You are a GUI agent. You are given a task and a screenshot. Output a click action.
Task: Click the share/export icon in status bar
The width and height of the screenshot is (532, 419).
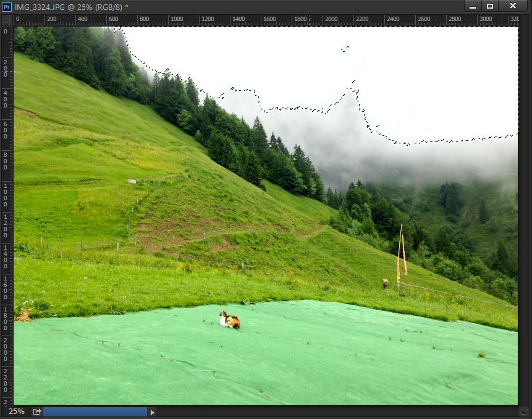click(x=36, y=412)
